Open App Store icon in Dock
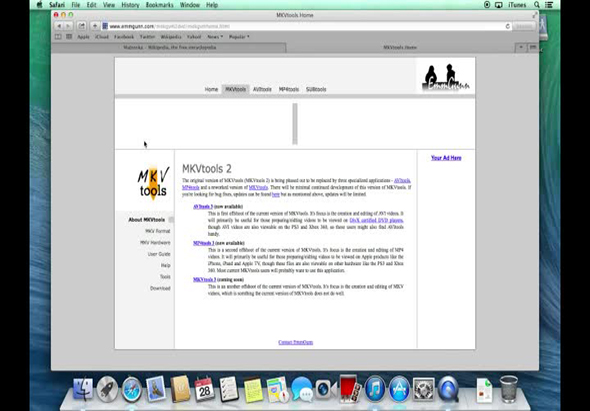The height and width of the screenshot is (411, 590). click(x=399, y=389)
